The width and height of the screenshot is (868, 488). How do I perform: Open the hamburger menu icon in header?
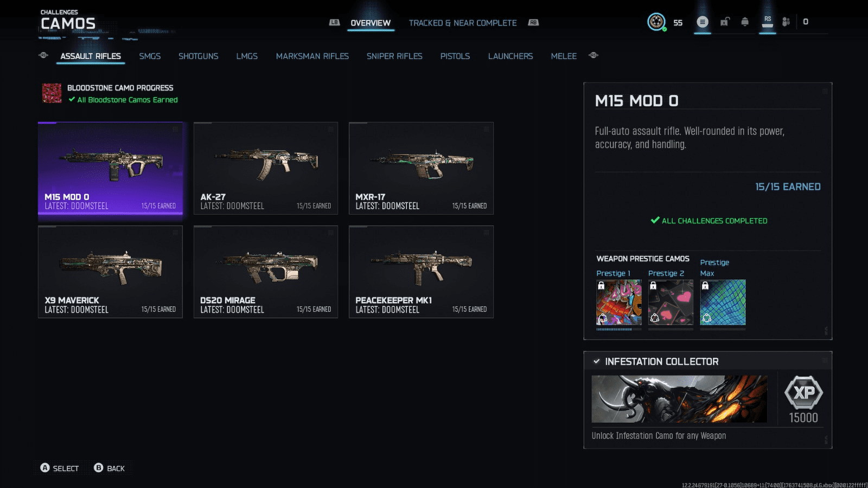click(x=703, y=22)
